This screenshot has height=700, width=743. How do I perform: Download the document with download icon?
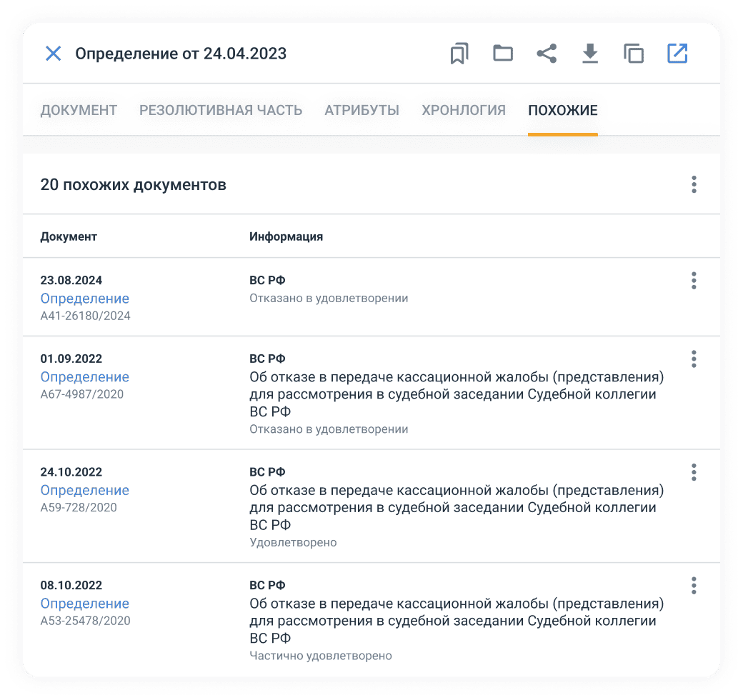coord(590,54)
